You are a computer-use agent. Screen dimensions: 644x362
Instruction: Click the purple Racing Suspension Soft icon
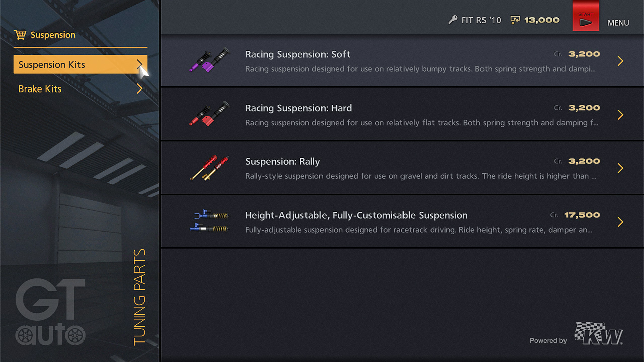click(x=209, y=60)
